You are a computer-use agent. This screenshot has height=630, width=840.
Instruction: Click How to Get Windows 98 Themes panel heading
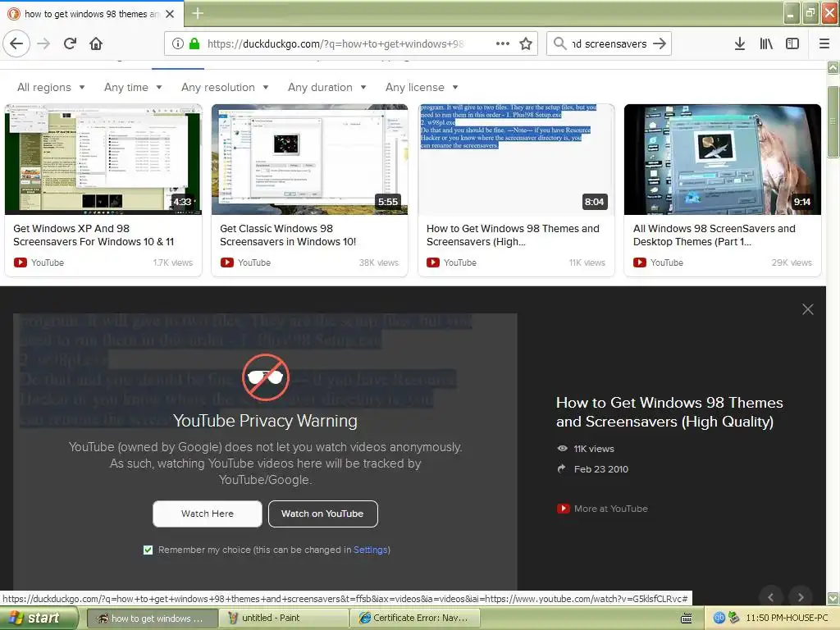(669, 412)
